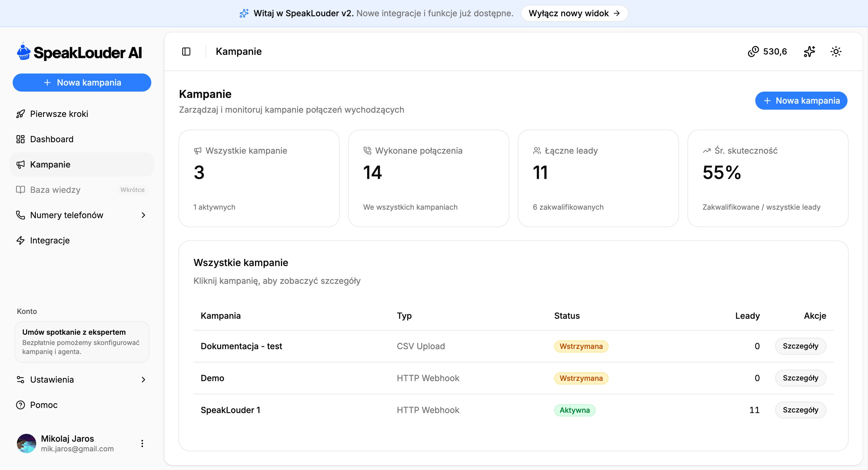Click the Mikolaj Jaros avatar picture
Screen dimensions: 868x470
(26, 443)
